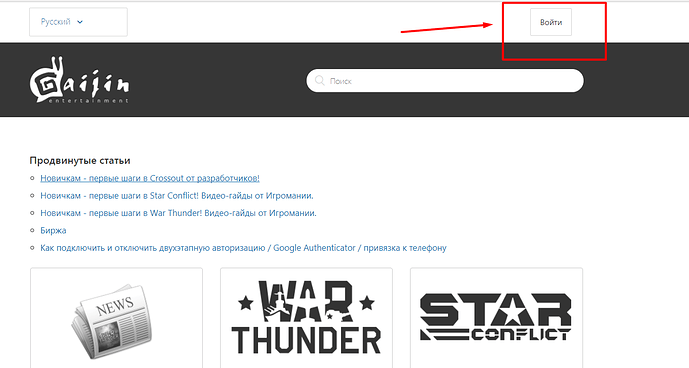Click the CONFLICT lettering in the tile
Image resolution: width=689 pixels, height=368 pixels.
coord(521,335)
